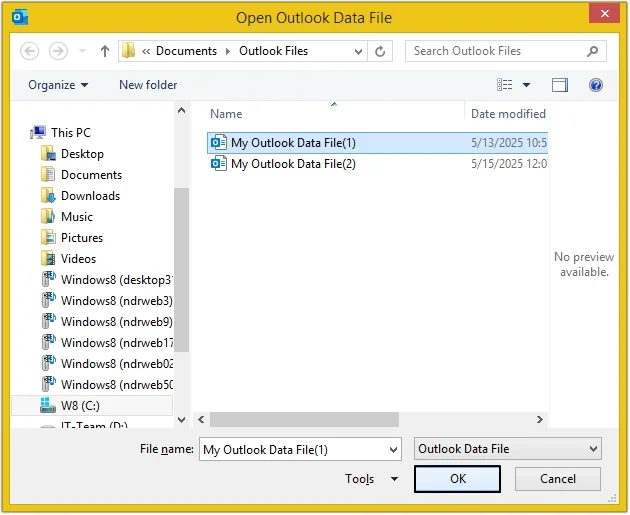Click the Cancel button

click(558, 479)
